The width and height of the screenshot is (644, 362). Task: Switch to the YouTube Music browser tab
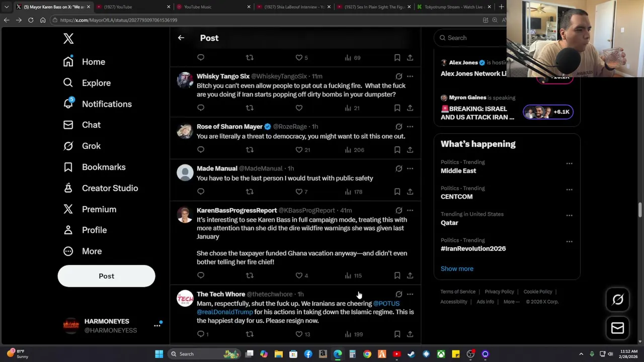tap(213, 7)
